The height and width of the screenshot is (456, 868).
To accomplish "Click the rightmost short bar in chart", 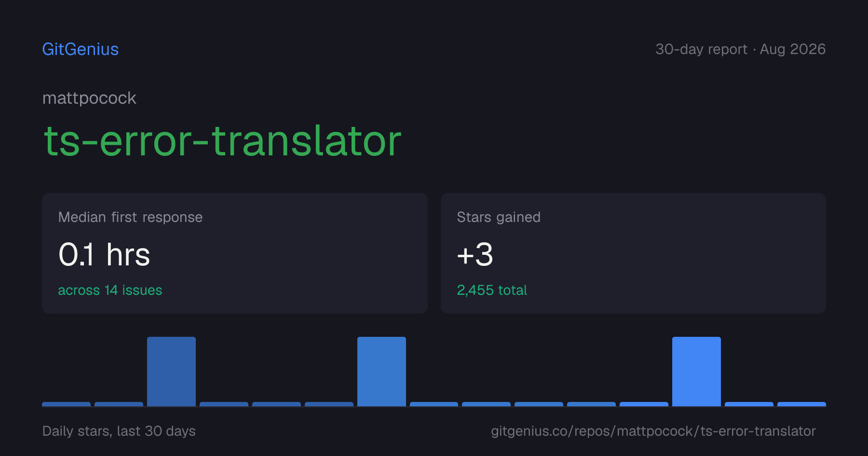I will (801, 404).
